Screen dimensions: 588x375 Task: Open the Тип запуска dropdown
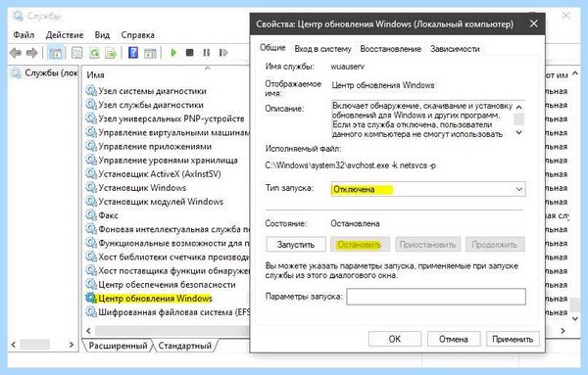[x=428, y=189]
